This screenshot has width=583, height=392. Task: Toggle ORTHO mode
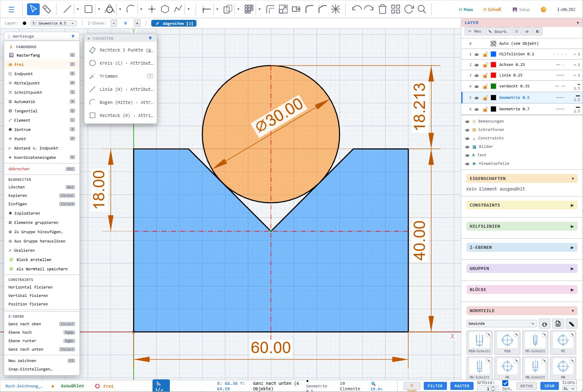526,386
